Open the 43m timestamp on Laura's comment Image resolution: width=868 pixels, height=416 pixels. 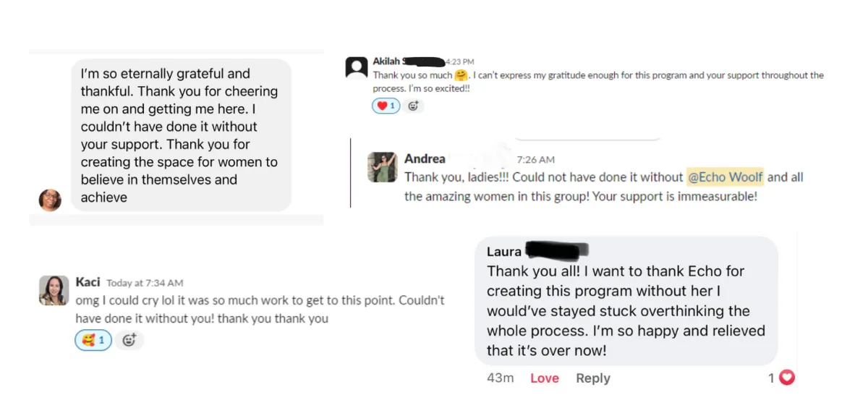500,378
